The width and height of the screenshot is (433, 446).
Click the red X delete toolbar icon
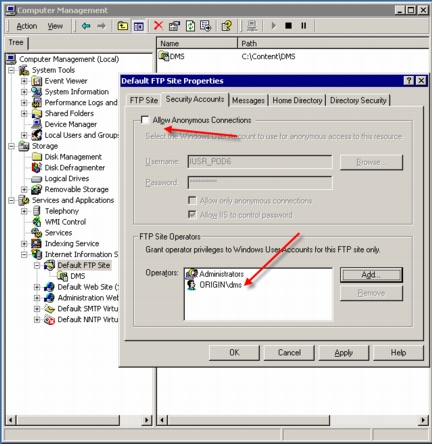pyautogui.click(x=158, y=25)
